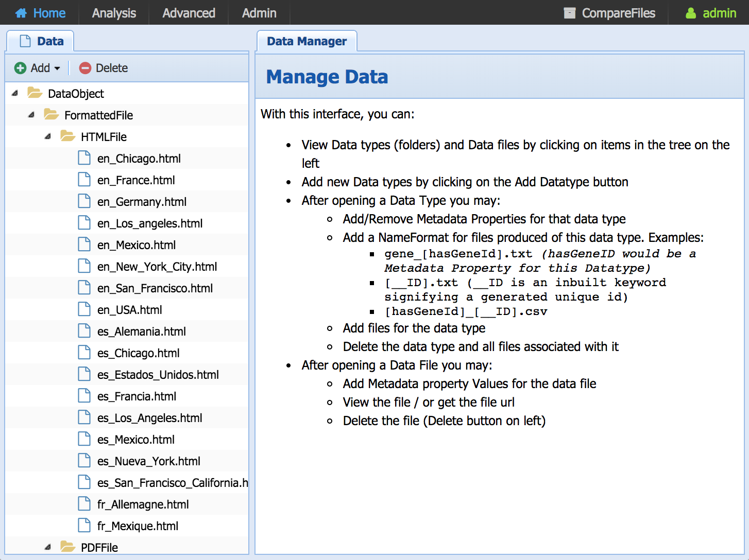The height and width of the screenshot is (560, 749).
Task: Select es_Mexico.html in the tree
Action: click(x=136, y=440)
